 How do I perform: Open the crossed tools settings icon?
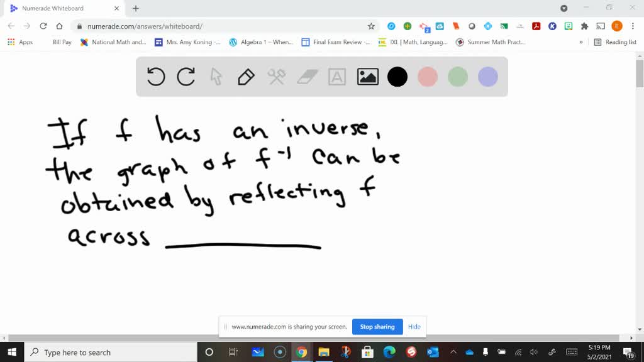point(277,77)
